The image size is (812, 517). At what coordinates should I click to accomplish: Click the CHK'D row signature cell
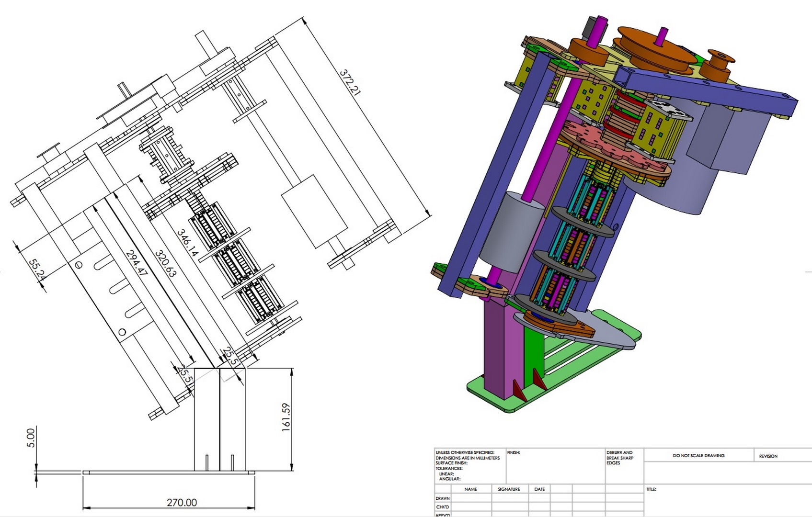509,507
